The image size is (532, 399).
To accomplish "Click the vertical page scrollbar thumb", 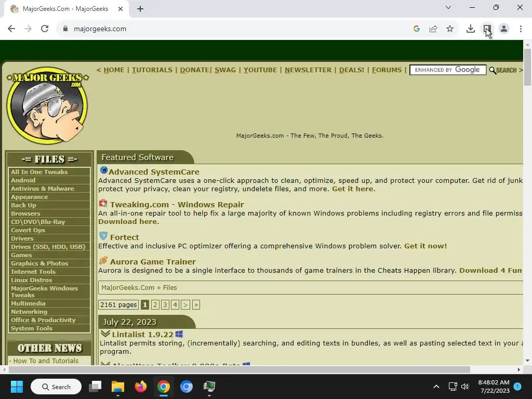I will coord(527,67).
